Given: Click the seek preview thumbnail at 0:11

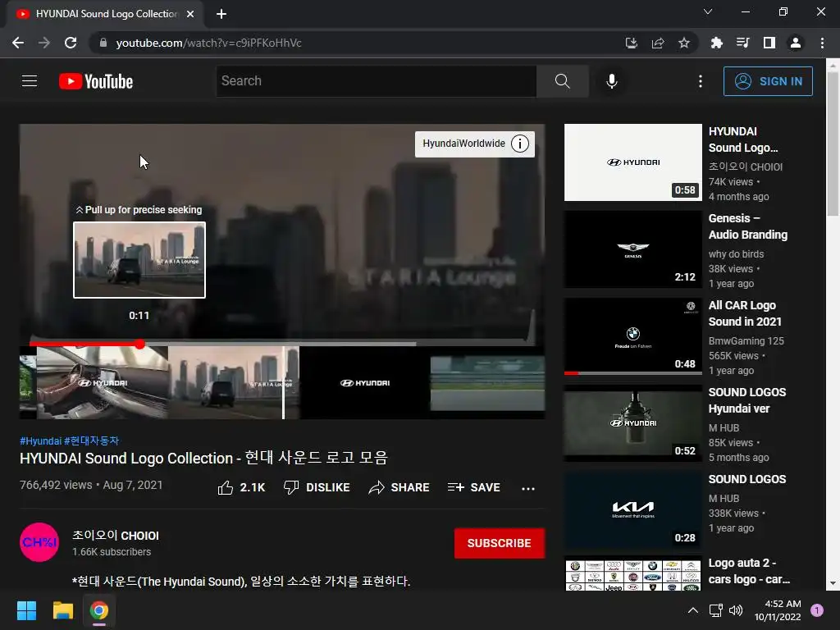Looking at the screenshot, I should click(x=139, y=260).
